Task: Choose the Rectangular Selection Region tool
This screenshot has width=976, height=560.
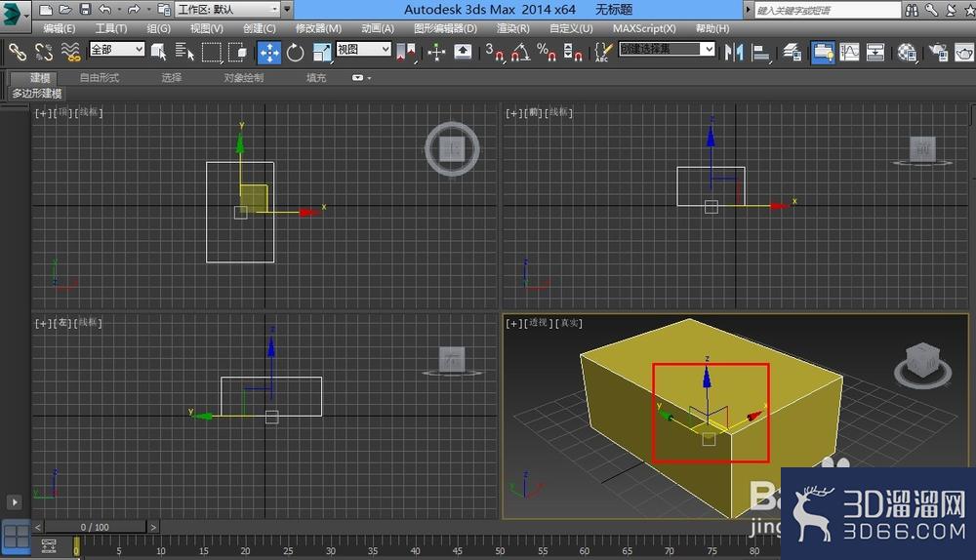Action: pyautogui.click(x=212, y=52)
